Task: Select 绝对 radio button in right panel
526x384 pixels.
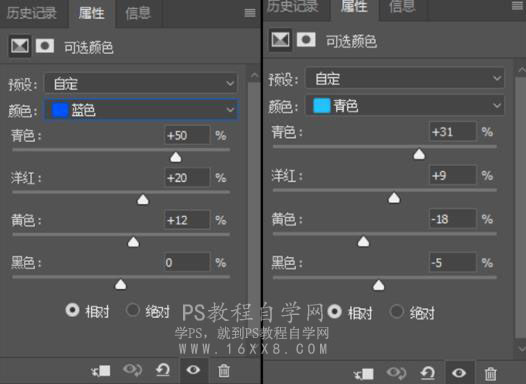Action: click(396, 312)
